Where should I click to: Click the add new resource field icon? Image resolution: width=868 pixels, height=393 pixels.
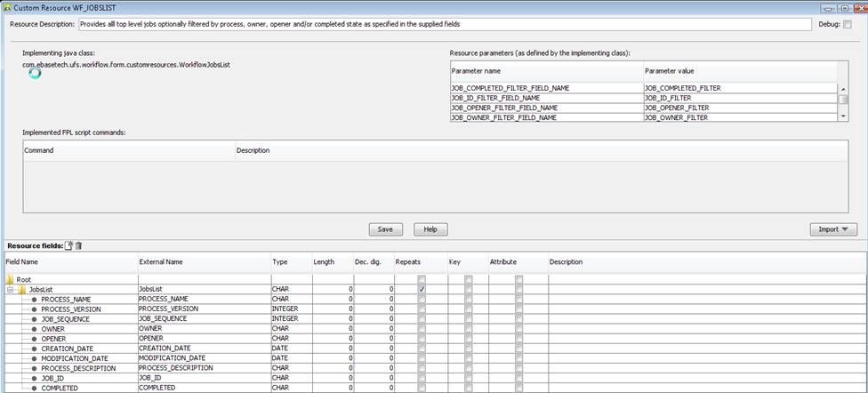tap(68, 245)
